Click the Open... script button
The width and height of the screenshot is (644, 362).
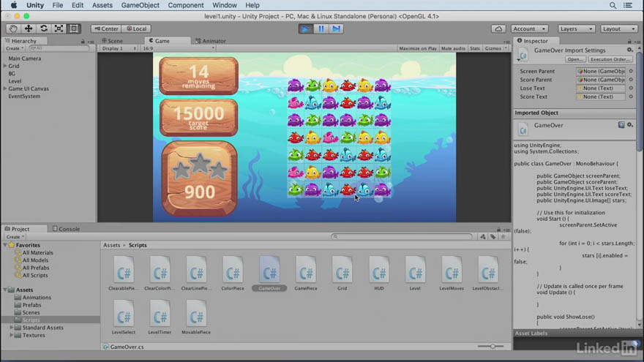point(574,59)
